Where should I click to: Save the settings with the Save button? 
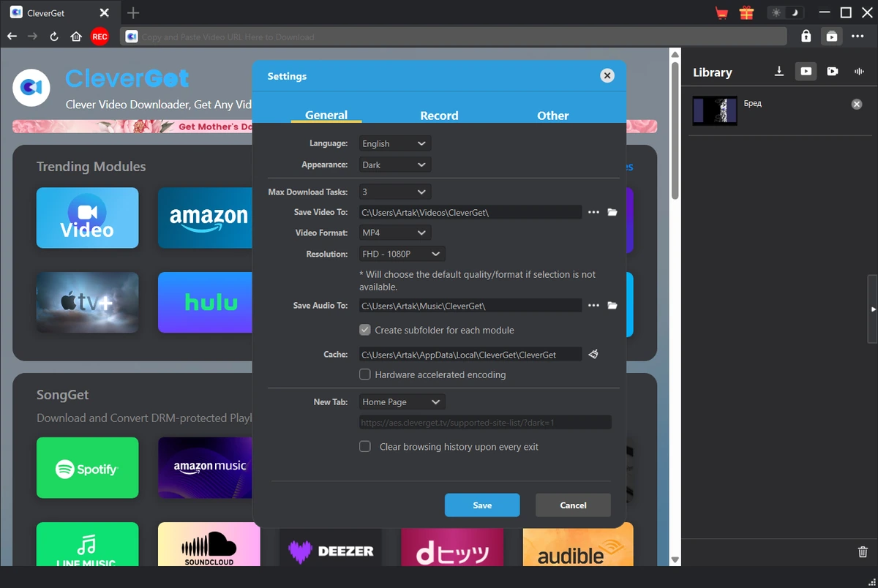(x=482, y=505)
